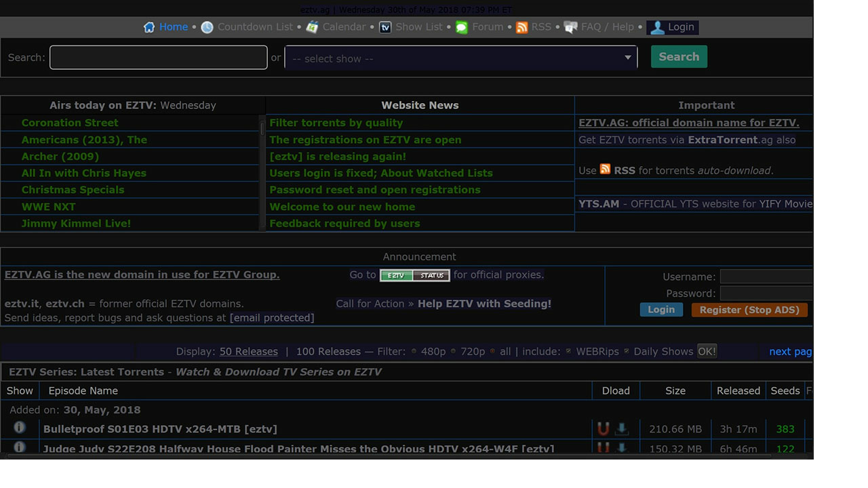The image size is (868, 488).
Task: Open the Show List menu item
Action: coord(418,27)
